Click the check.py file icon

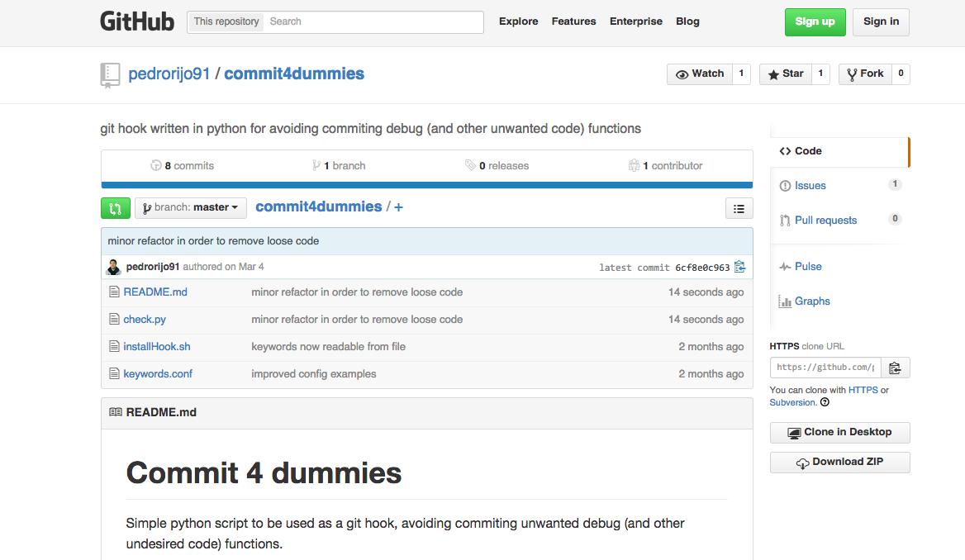pyautogui.click(x=114, y=319)
